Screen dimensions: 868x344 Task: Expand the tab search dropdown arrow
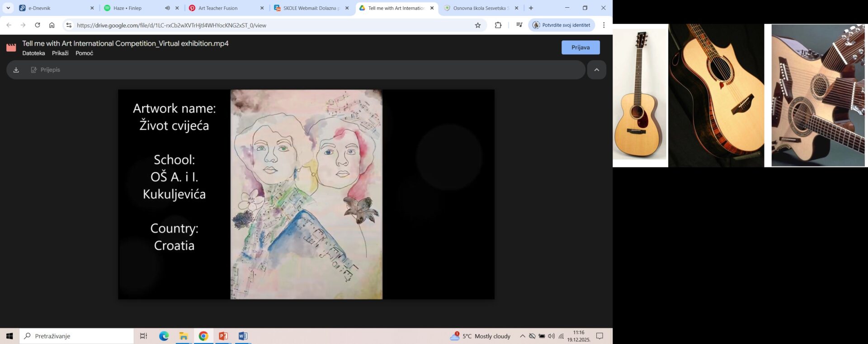click(8, 8)
